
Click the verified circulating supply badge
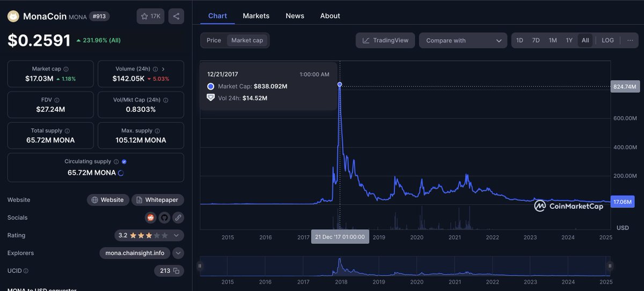point(125,162)
